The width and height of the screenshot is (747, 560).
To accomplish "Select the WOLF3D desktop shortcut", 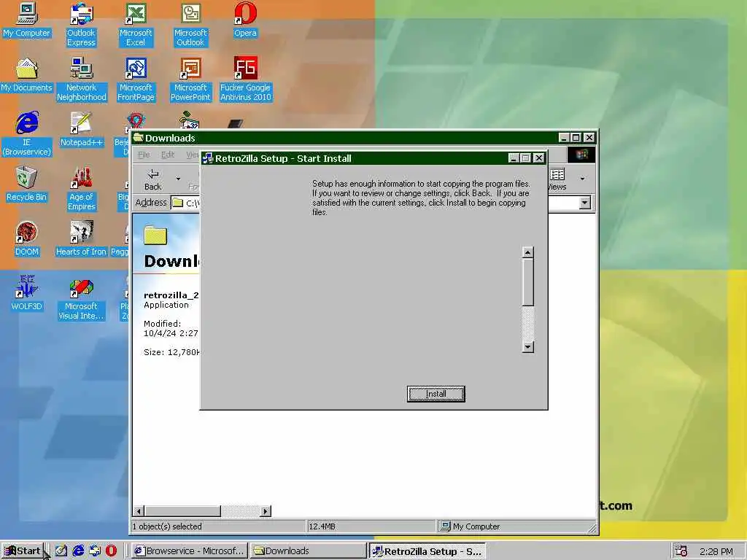I will coord(27,293).
